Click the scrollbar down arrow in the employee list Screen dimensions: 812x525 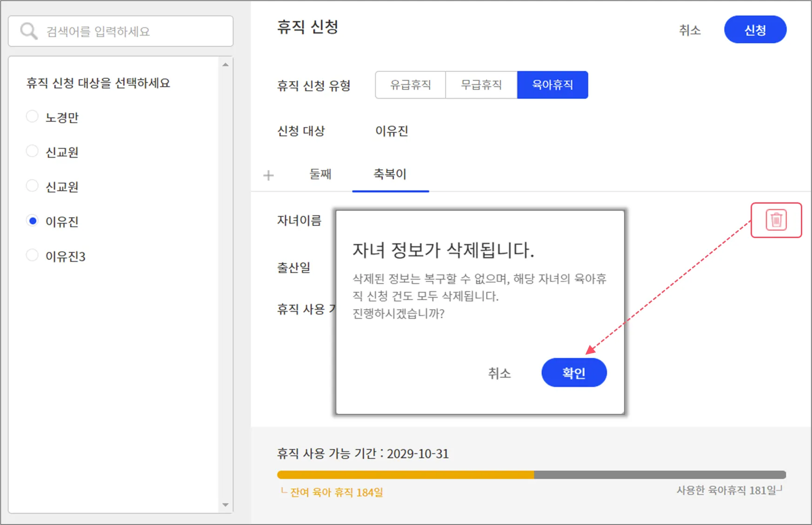tap(226, 505)
